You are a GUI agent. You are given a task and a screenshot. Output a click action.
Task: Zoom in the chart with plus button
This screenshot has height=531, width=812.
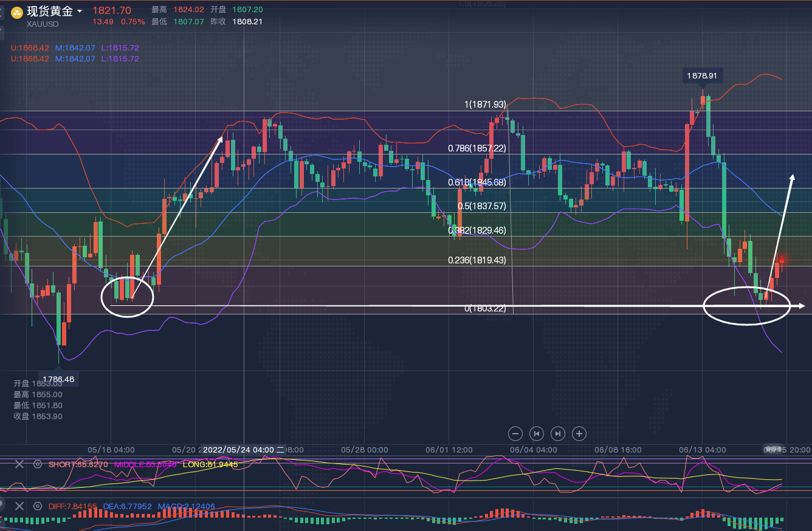click(579, 434)
